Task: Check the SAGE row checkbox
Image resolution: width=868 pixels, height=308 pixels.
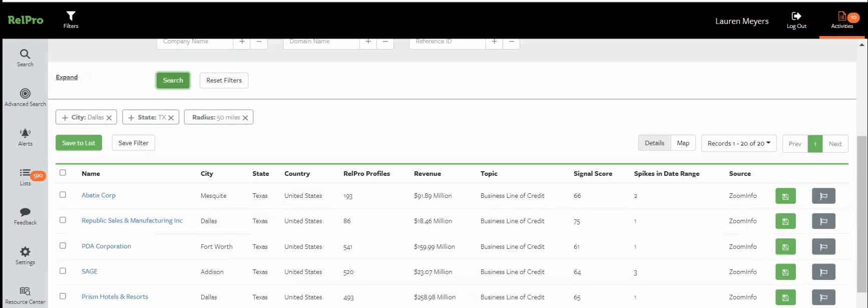Action: tap(63, 270)
